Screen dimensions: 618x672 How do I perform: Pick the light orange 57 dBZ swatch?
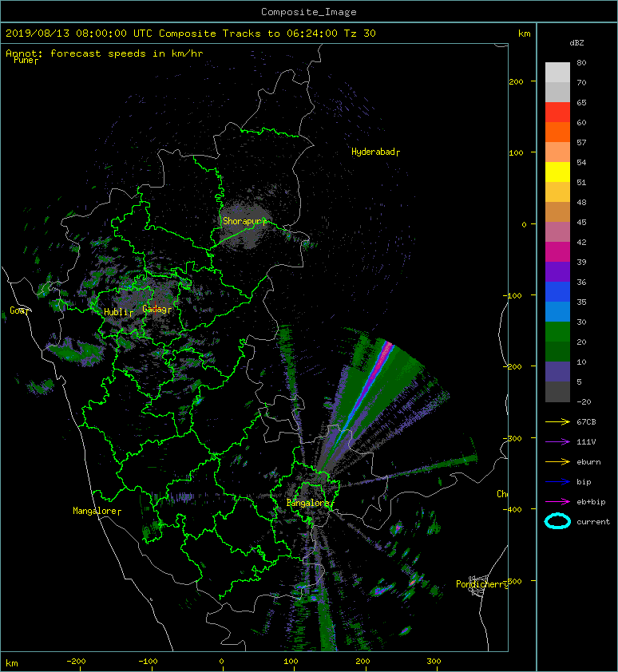[557, 152]
